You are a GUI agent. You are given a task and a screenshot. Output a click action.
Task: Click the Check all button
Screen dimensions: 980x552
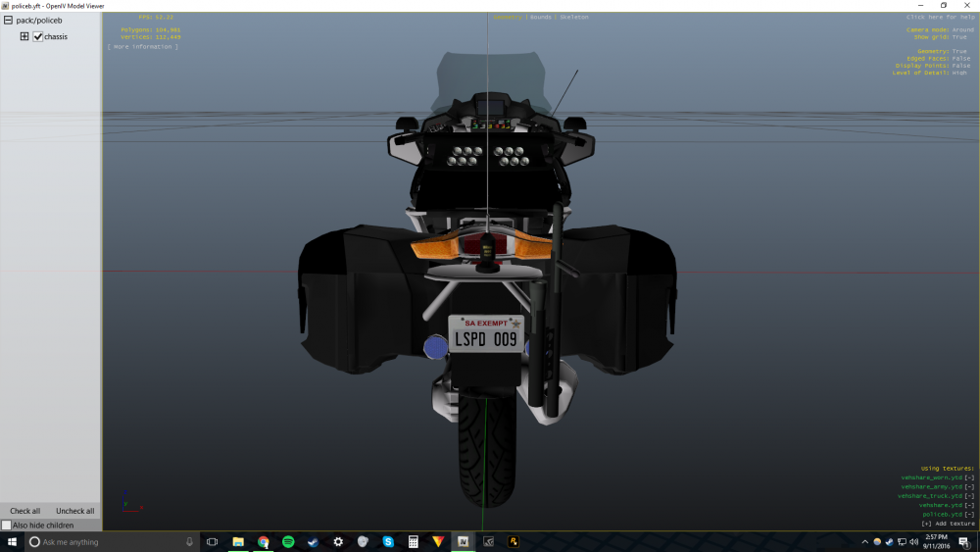[25, 511]
